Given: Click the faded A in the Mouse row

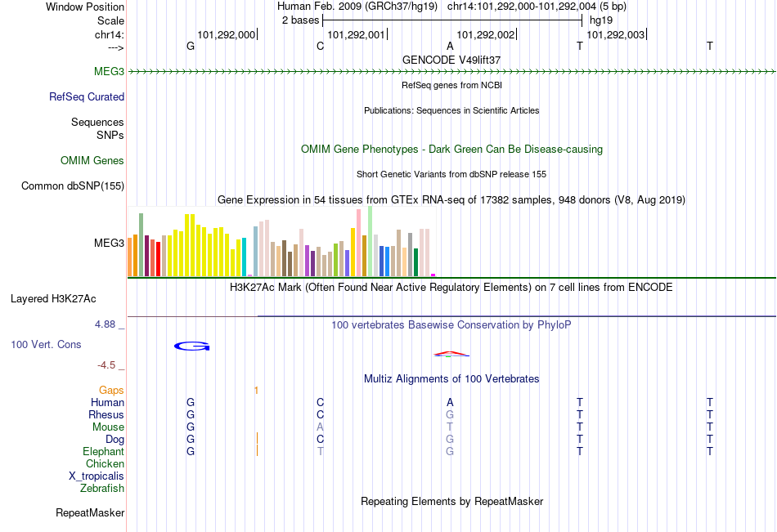Looking at the screenshot, I should [x=320, y=427].
